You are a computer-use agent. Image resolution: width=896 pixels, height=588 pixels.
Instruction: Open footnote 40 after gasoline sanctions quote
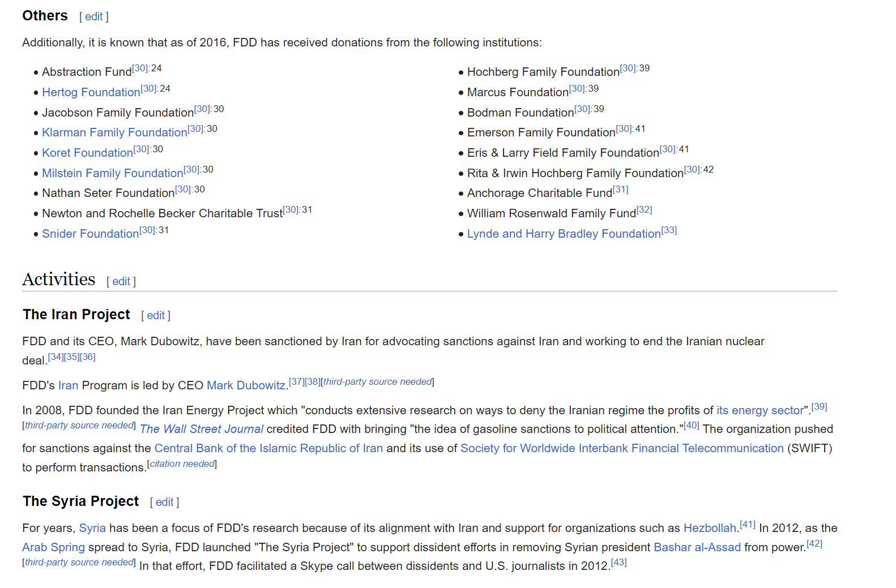click(x=692, y=426)
